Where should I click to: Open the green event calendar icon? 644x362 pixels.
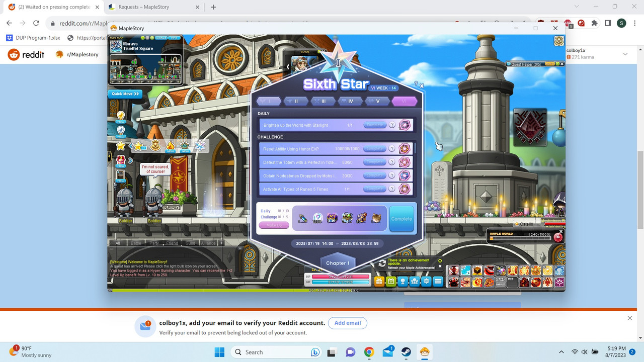pos(390,281)
